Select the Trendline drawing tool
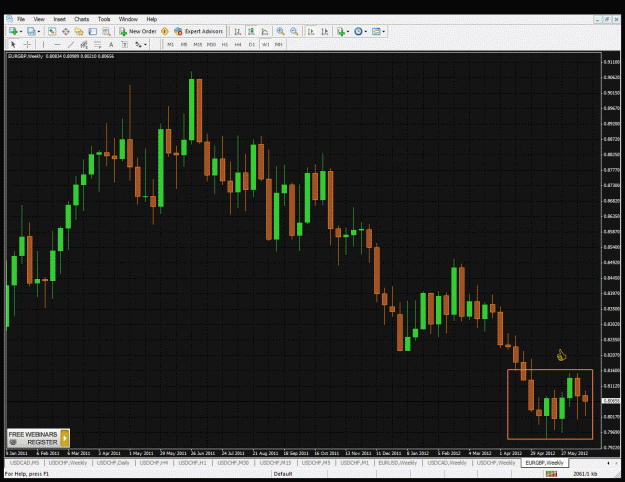Image resolution: width=625 pixels, height=482 pixels. (71, 44)
